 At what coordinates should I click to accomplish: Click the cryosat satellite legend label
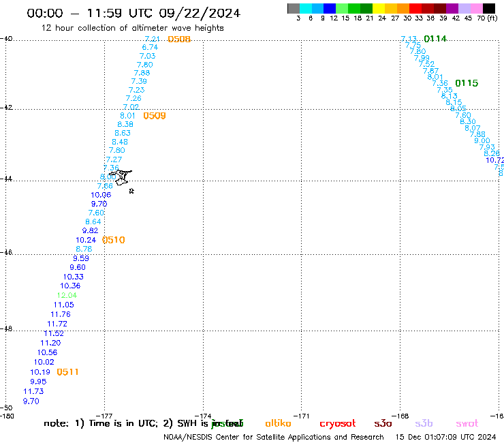pyautogui.click(x=338, y=424)
